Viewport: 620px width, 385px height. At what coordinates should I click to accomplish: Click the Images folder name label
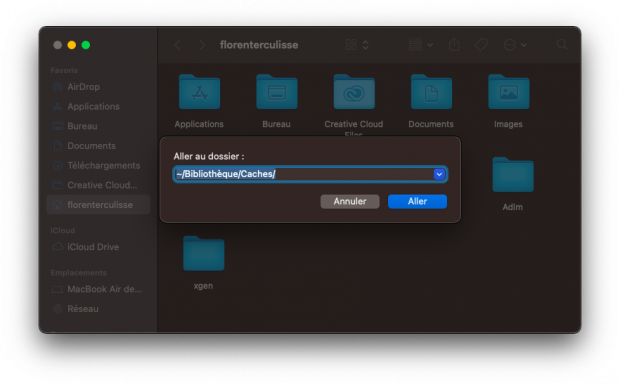(508, 124)
